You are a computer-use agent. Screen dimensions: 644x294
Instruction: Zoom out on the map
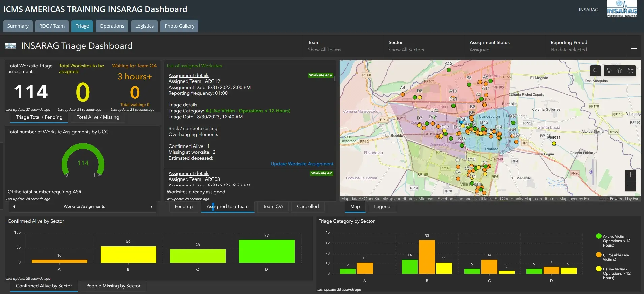pyautogui.click(x=630, y=186)
